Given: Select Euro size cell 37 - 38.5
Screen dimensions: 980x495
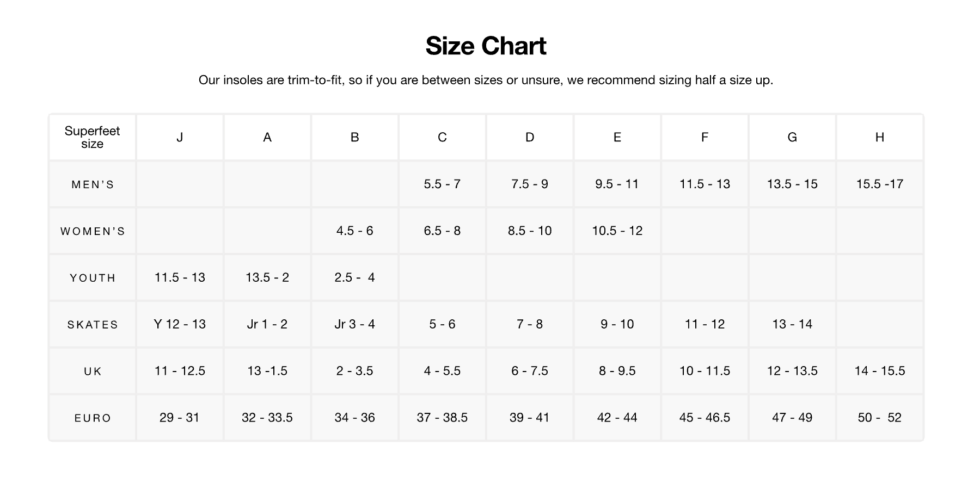Looking at the screenshot, I should click(442, 418).
